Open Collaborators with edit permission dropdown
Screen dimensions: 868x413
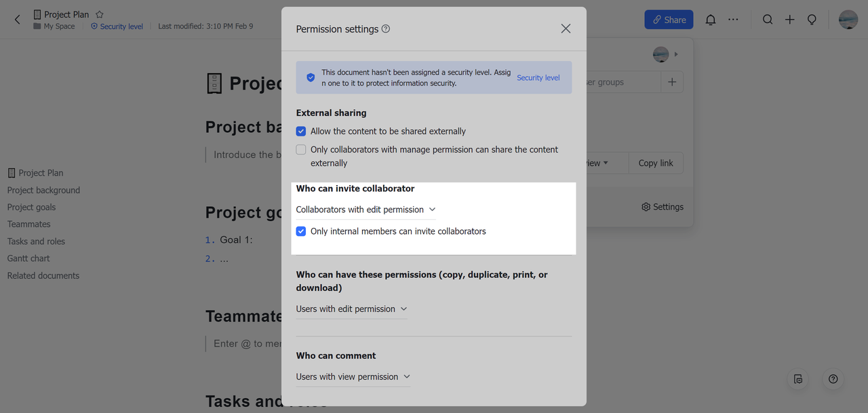pos(366,210)
